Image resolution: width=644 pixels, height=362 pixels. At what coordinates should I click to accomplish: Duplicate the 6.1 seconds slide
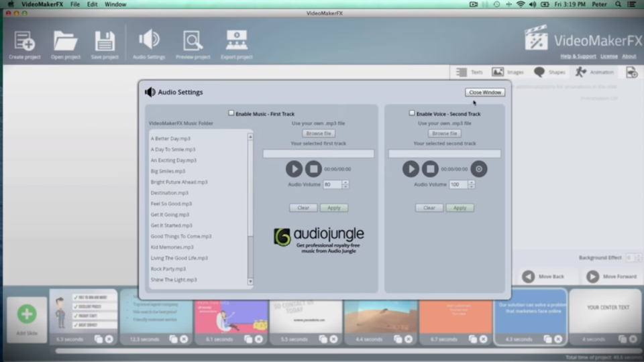pyautogui.click(x=248, y=339)
